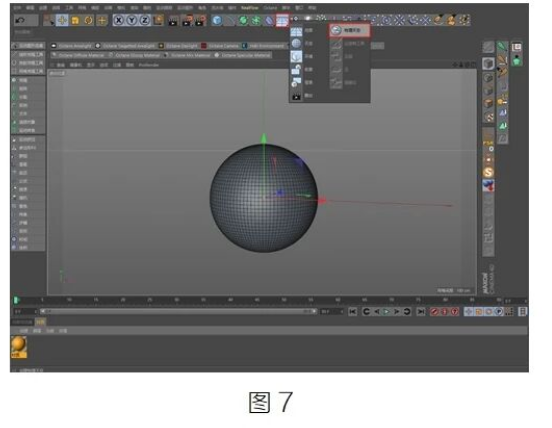This screenshot has width=552, height=428.
Task: Select the Live Selection tool
Action: 49,20
